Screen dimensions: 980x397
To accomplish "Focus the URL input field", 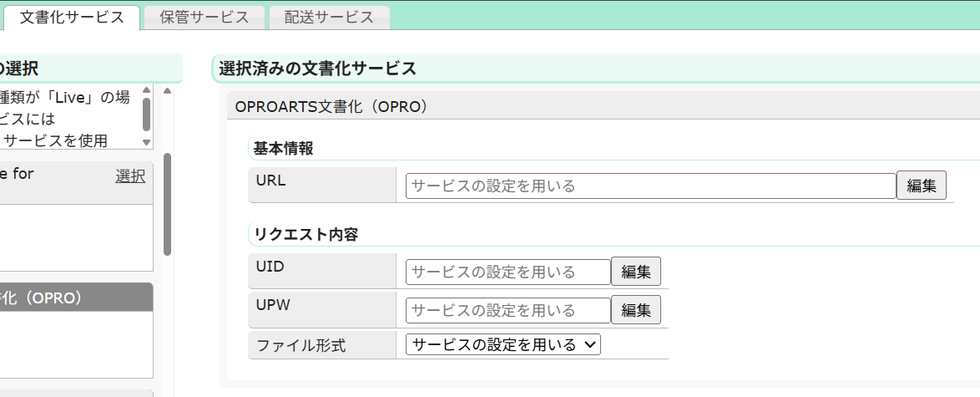I will 650,186.
